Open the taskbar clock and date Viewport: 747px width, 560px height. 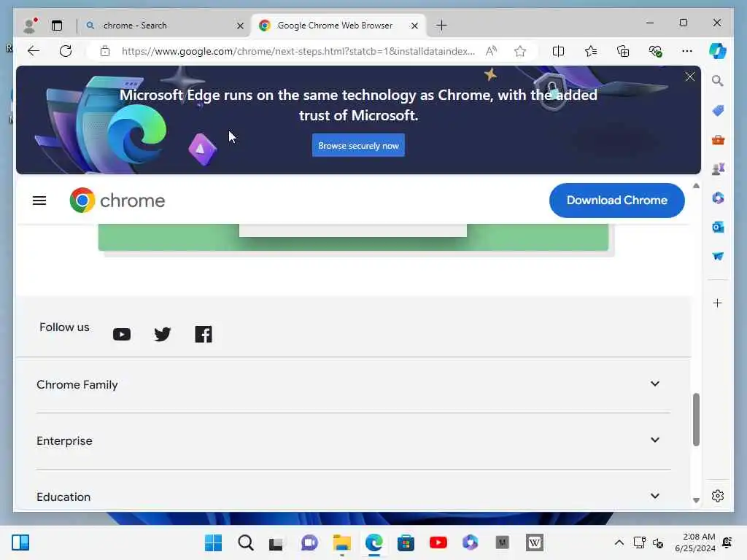pos(695,542)
